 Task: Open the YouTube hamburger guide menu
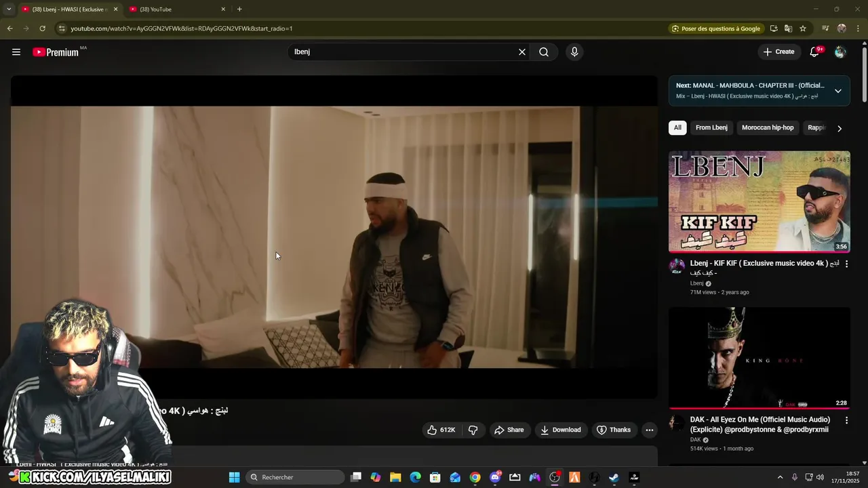tap(16, 52)
